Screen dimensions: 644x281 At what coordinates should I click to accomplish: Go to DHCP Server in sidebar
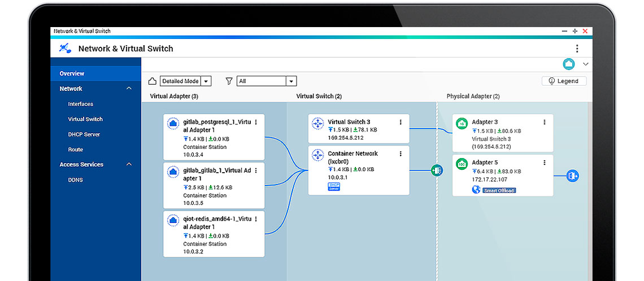84,134
